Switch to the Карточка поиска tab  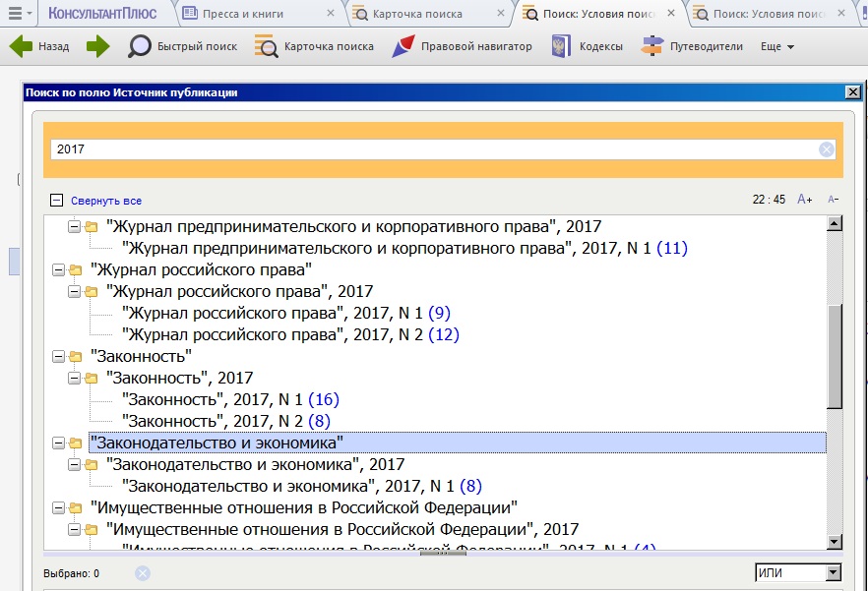pyautogui.click(x=417, y=14)
